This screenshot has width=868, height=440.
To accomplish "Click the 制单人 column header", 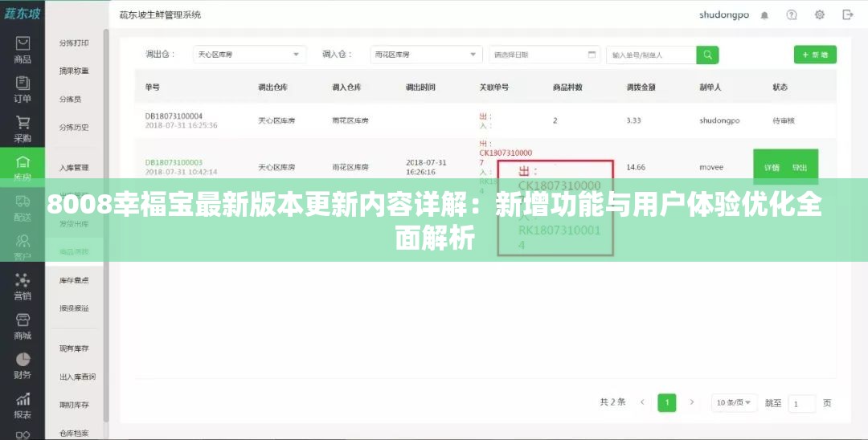I will 710,87.
